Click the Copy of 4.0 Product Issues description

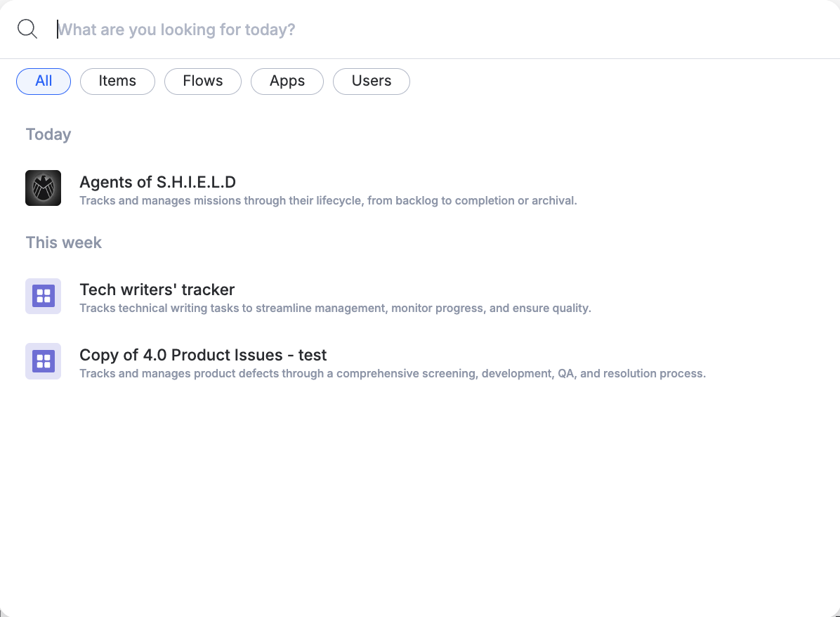click(392, 373)
